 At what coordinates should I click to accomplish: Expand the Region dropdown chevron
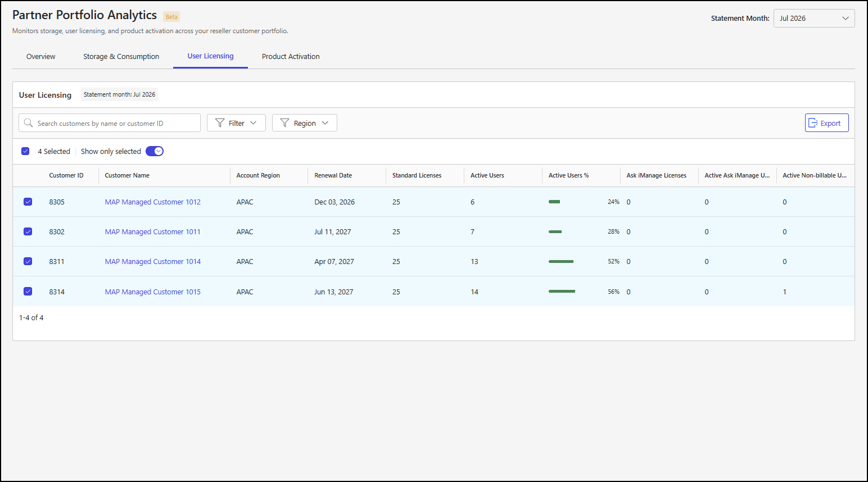325,123
